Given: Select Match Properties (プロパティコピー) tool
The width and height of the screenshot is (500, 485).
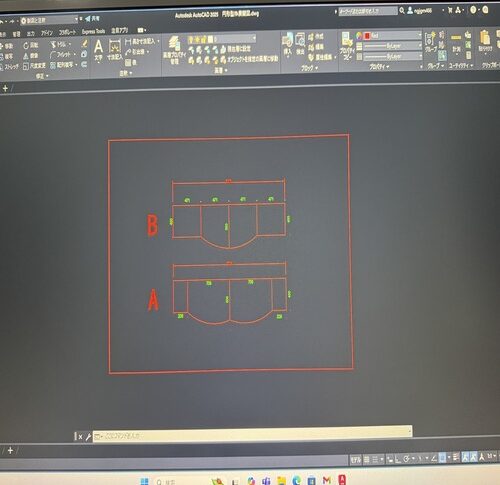Looking at the screenshot, I should click(x=347, y=46).
